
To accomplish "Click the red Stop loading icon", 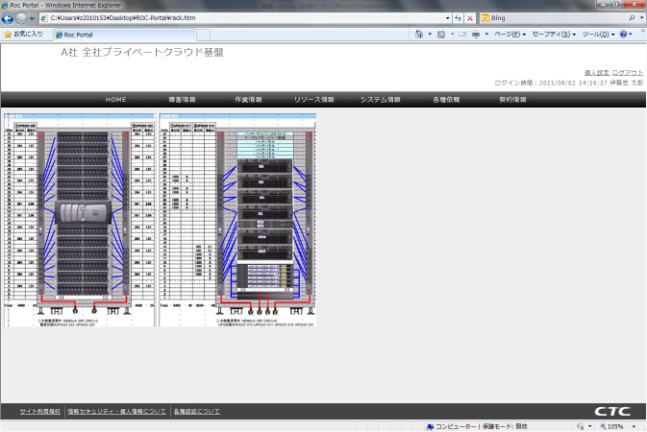I will [x=471, y=19].
